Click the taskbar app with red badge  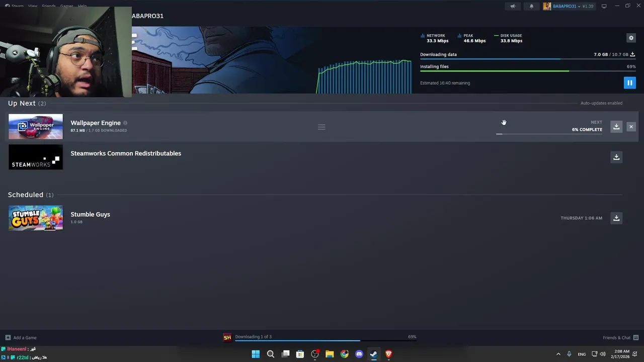(x=315, y=354)
